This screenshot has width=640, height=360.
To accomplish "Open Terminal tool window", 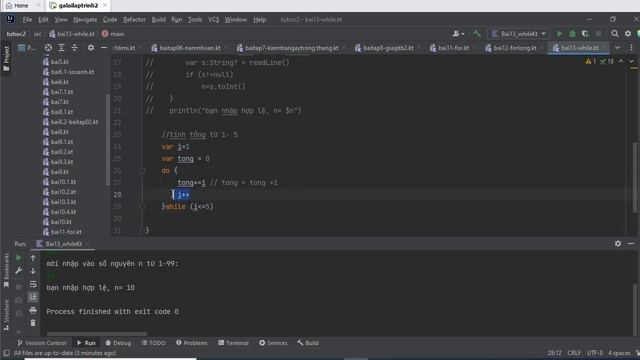I will 233,343.
